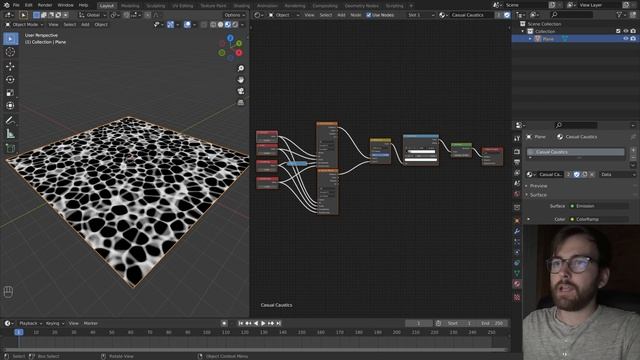Open the Slot 1 dropdown
The width and height of the screenshot is (640, 360).
(x=421, y=15)
